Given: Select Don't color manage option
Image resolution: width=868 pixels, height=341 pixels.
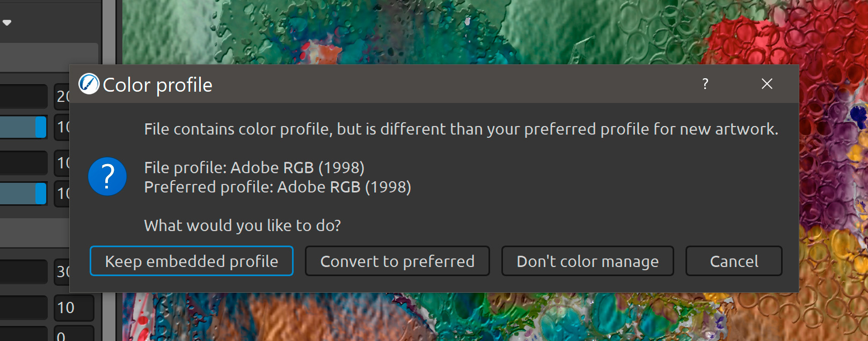Looking at the screenshot, I should (587, 261).
